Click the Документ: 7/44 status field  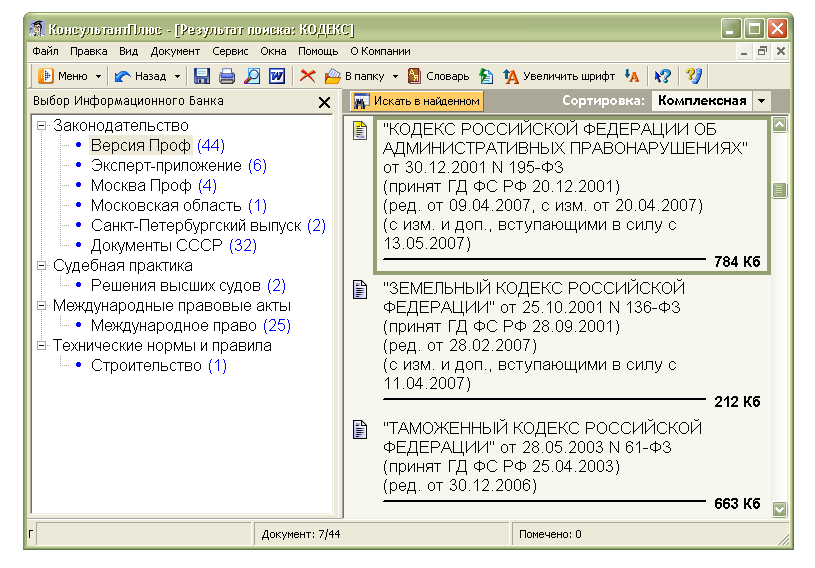pos(381,534)
